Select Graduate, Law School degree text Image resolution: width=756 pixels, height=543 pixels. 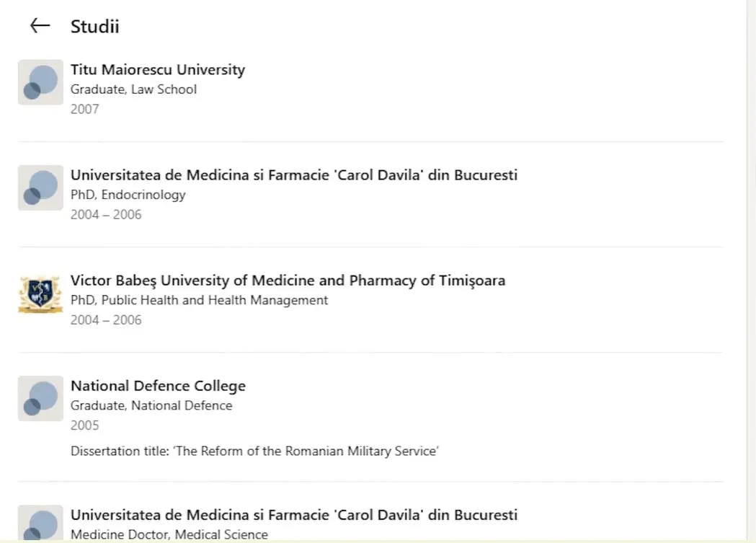click(133, 89)
